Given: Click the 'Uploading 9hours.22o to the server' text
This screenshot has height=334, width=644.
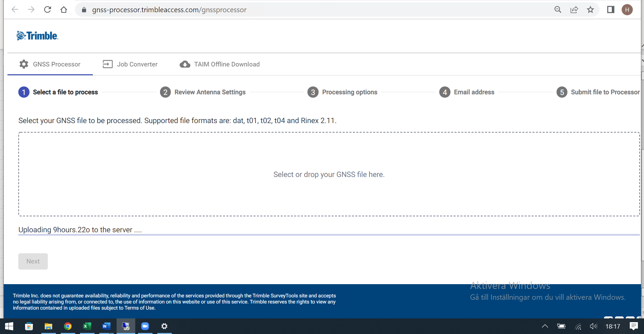Looking at the screenshot, I should [x=80, y=230].
